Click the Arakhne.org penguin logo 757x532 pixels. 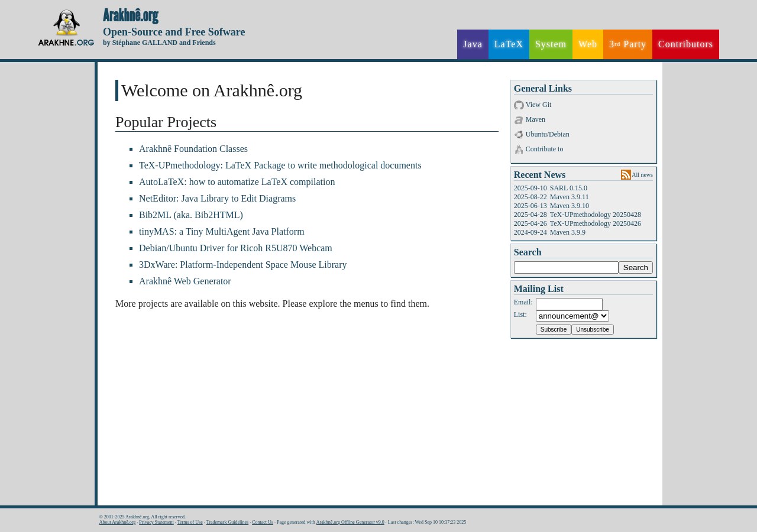tap(66, 28)
